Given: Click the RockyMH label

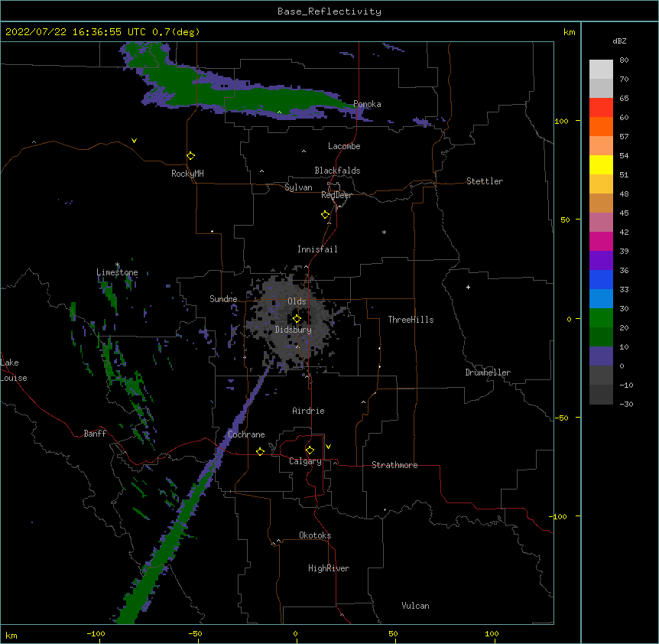Looking at the screenshot, I should (x=187, y=174).
